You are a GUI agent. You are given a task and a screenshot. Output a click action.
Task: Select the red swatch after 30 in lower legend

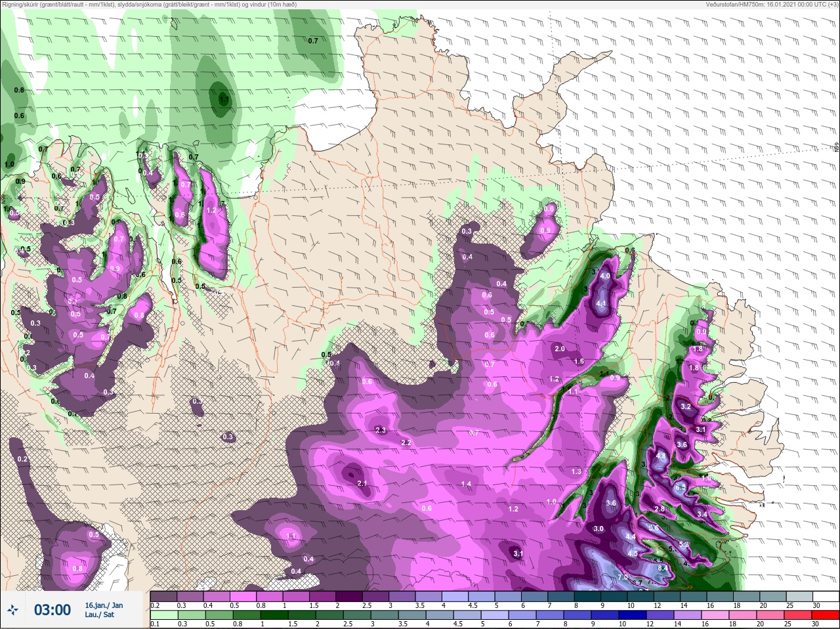[x=826, y=615]
